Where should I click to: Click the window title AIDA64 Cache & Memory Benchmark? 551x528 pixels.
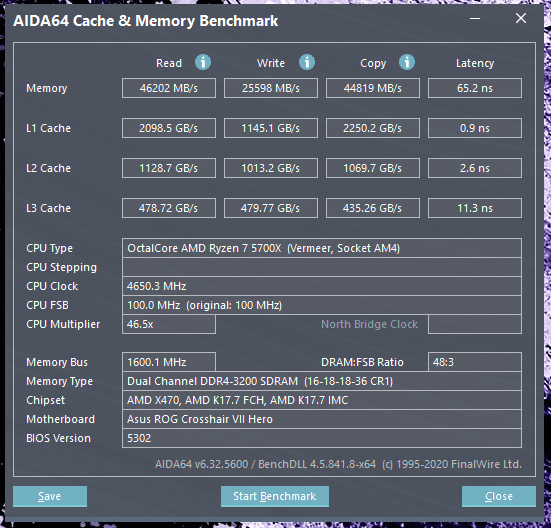(x=145, y=21)
